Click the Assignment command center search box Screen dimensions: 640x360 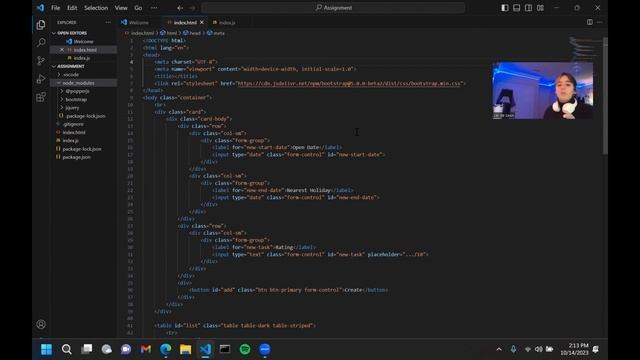(x=333, y=8)
